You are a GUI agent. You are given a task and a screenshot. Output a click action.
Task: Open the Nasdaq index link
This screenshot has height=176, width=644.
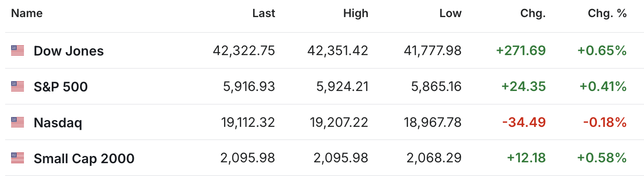point(58,123)
